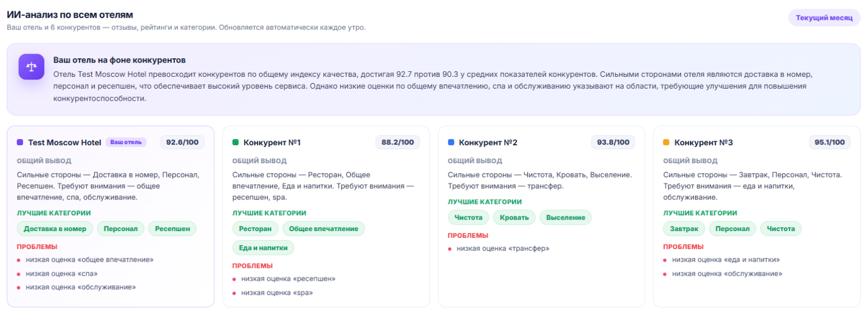Select the Ресторан category chip
Viewport: 868px width, 313px height.
tap(255, 229)
